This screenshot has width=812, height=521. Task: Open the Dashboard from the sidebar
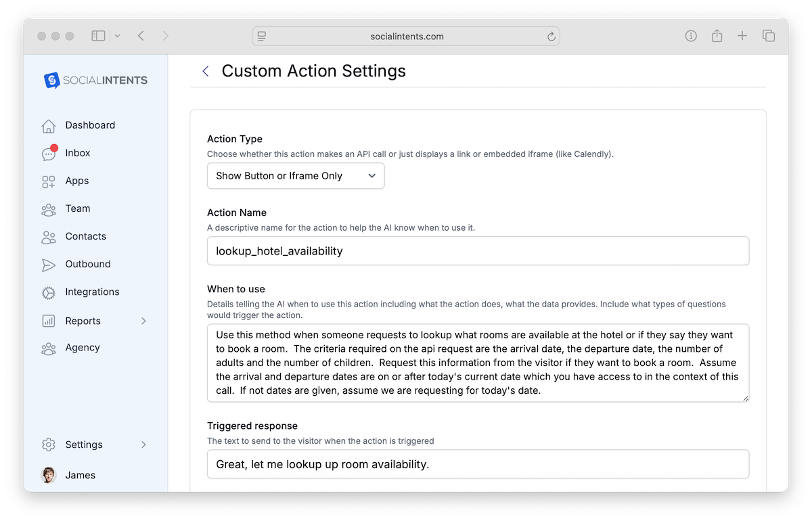coord(91,125)
